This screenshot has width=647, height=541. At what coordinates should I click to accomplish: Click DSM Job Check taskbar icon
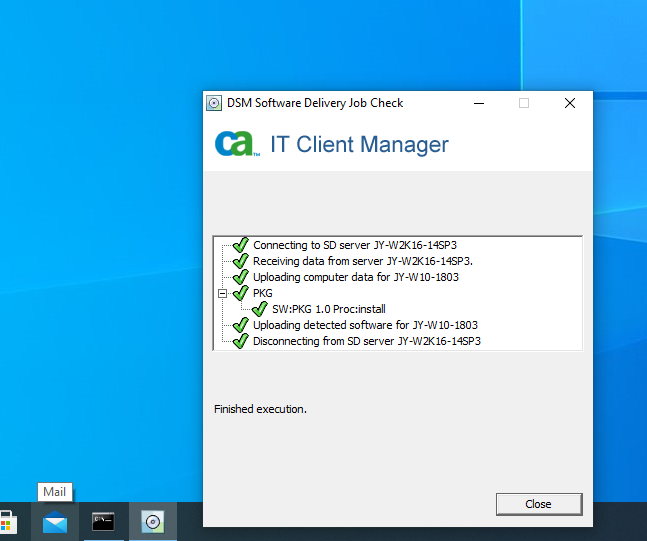tap(153, 522)
